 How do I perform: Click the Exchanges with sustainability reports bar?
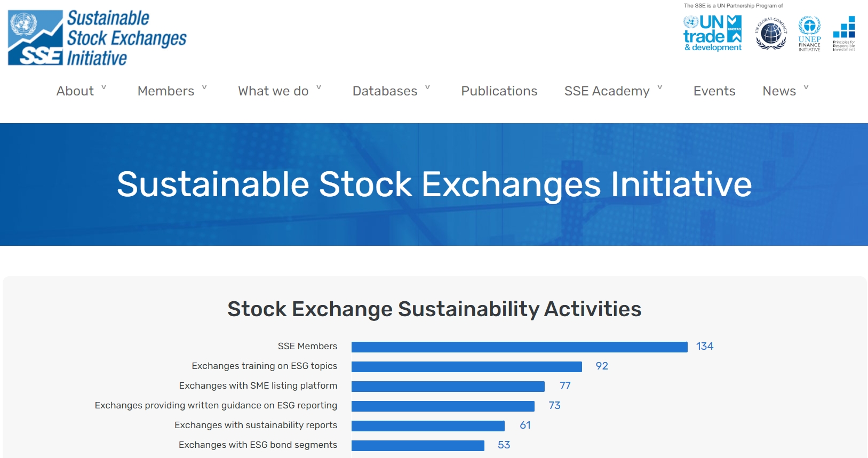[428, 426]
